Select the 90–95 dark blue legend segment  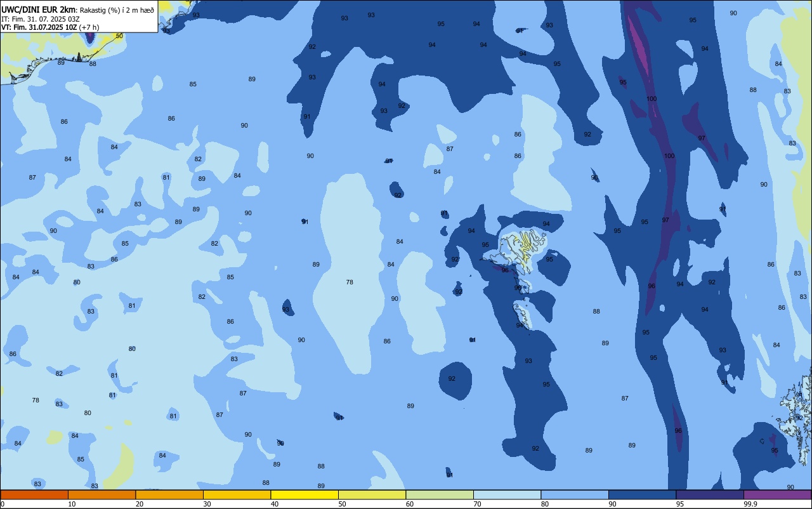(642, 494)
